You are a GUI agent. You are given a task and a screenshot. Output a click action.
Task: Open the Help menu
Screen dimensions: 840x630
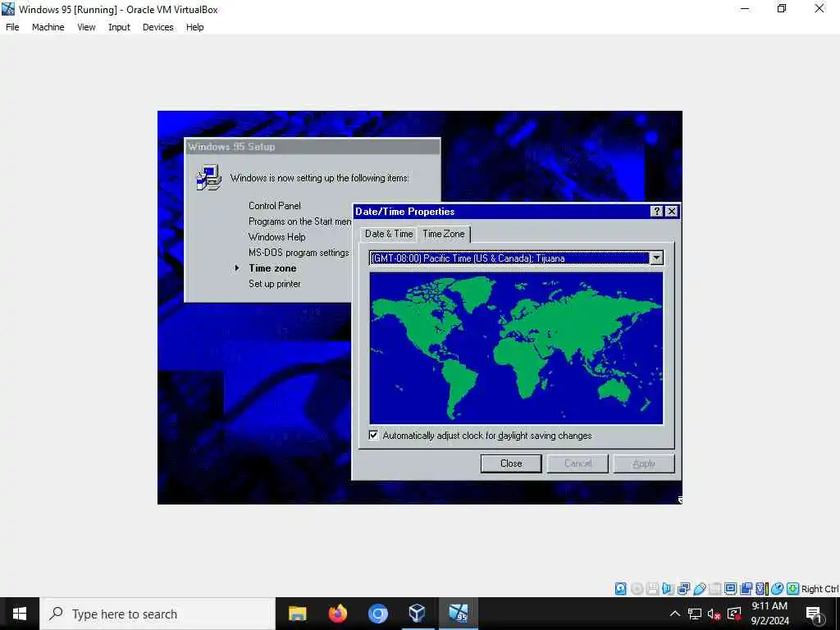click(195, 27)
